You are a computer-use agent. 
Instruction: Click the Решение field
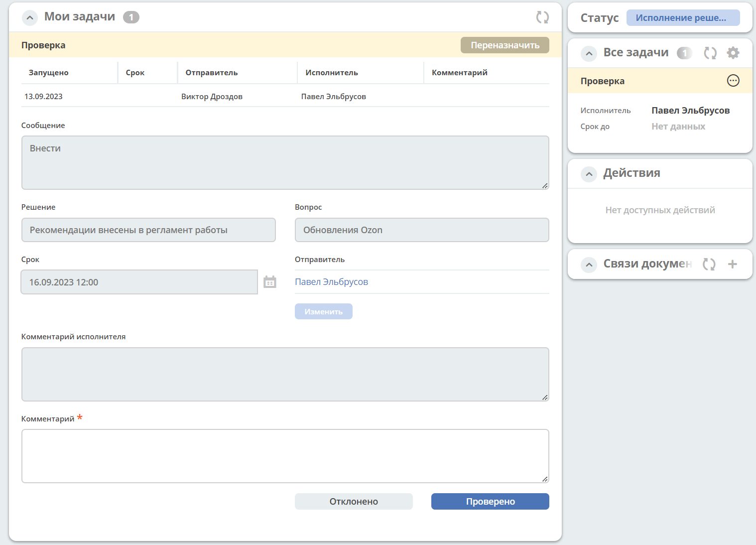pyautogui.click(x=148, y=230)
